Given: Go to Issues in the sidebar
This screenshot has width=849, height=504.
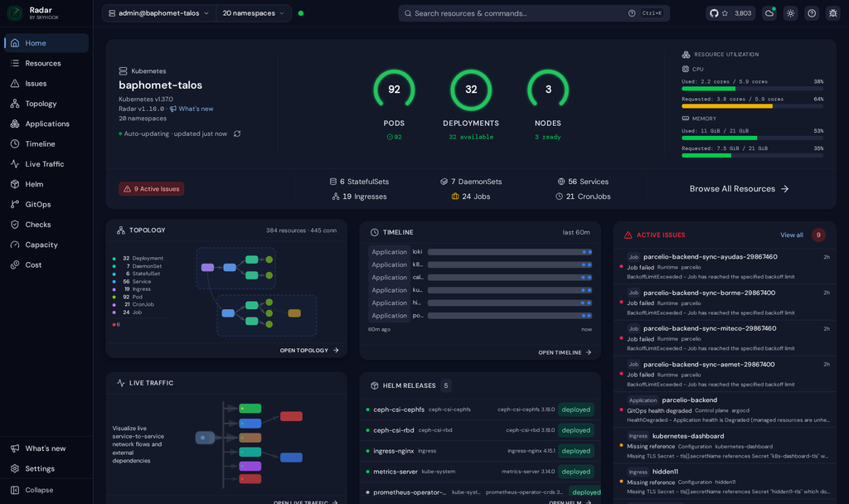Looking at the screenshot, I should [x=46, y=84].
